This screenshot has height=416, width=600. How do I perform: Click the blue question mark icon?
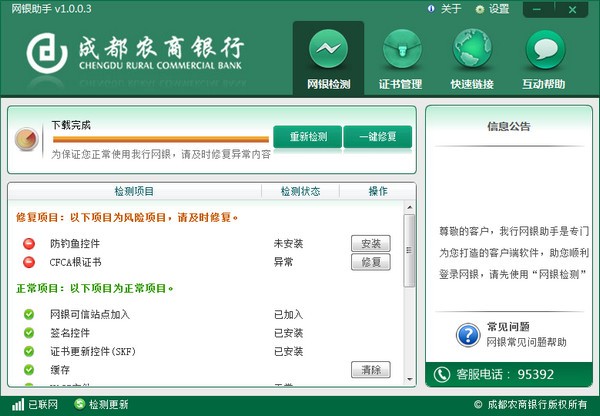(x=468, y=334)
